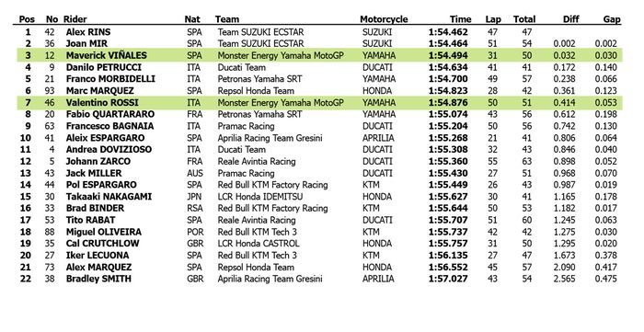Select the Time column header
The height and width of the screenshot is (332, 644).
tap(460, 19)
